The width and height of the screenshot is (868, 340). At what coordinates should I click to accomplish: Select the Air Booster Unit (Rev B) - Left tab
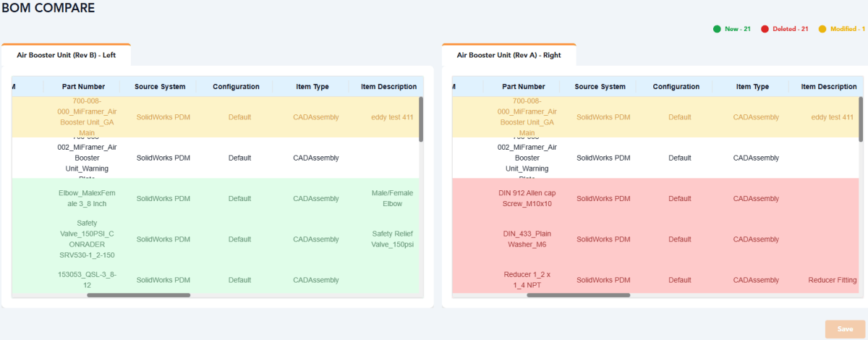pos(67,55)
